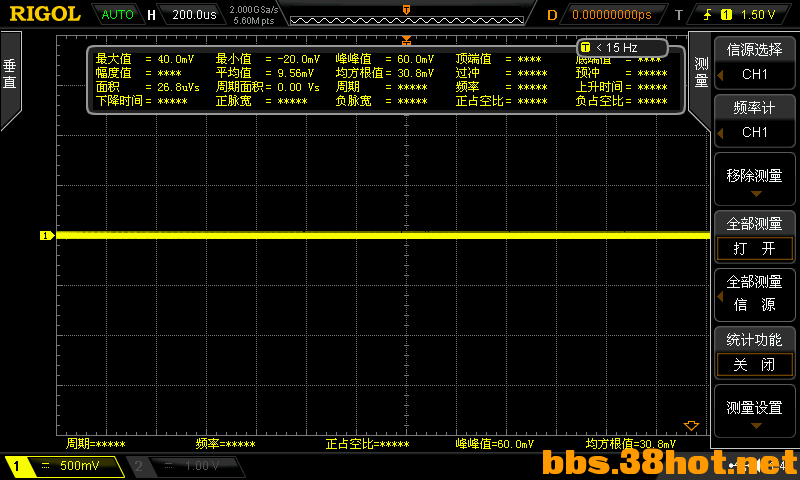The height and width of the screenshot is (480, 800).
Task: Expand the 移除测量 menu arrow
Action: coord(756,193)
